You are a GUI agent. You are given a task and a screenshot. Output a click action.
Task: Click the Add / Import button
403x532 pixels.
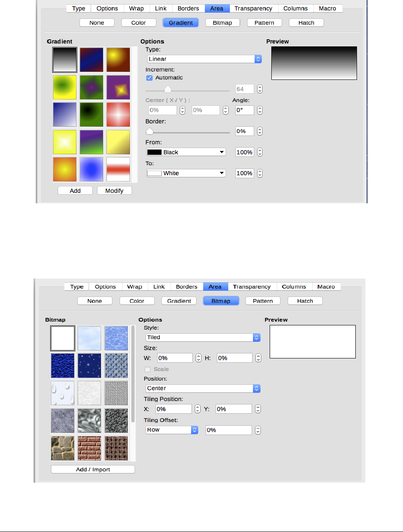pyautogui.click(x=93, y=469)
